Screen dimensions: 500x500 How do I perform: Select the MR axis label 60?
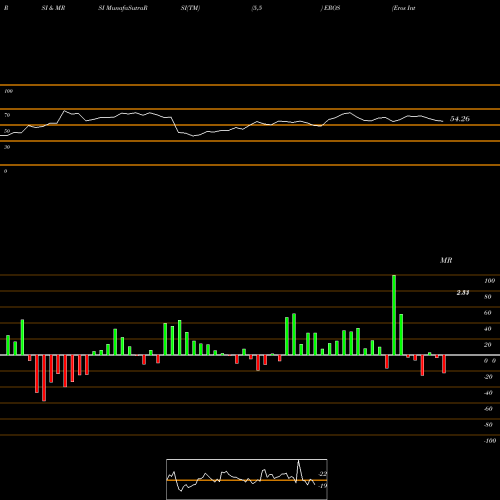click(488, 313)
